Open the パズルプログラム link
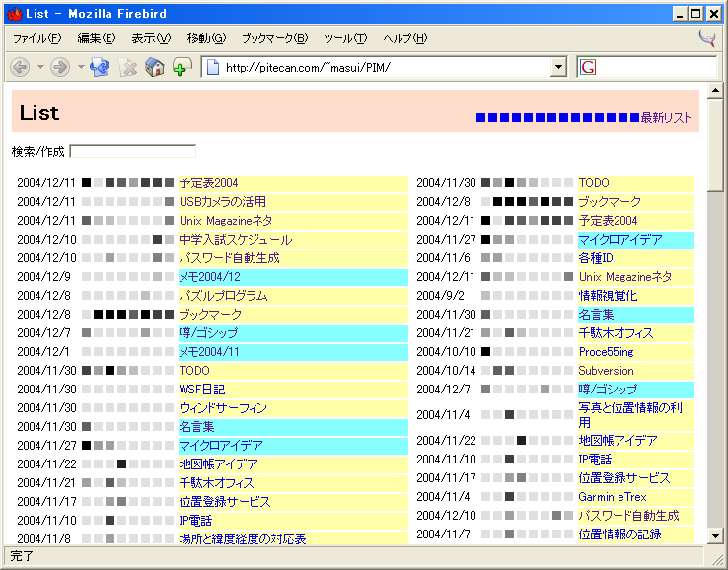 click(223, 296)
